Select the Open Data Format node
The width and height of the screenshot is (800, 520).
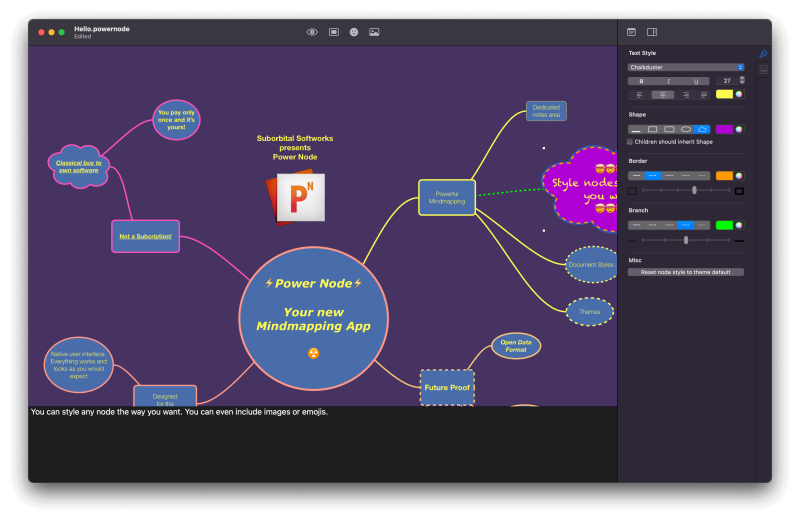[516, 346]
